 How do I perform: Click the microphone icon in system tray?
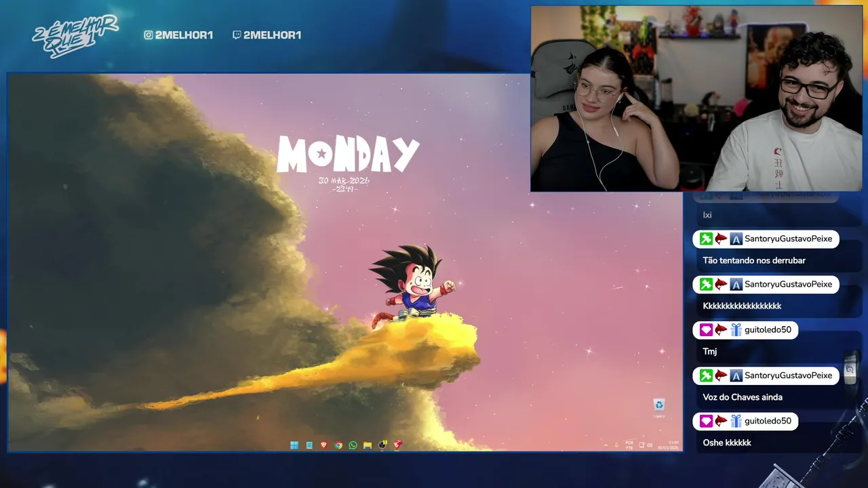pos(616,445)
